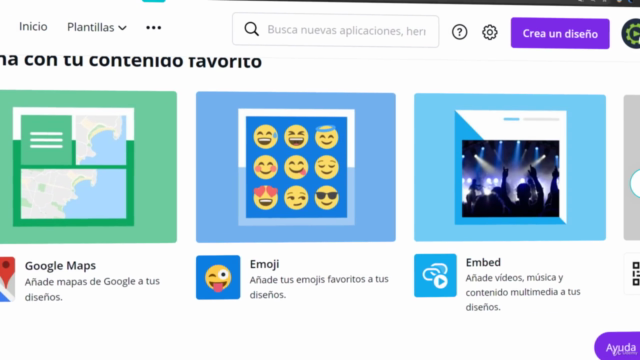Click the Crea un diseño button
This screenshot has width=640, height=360.
point(560,33)
